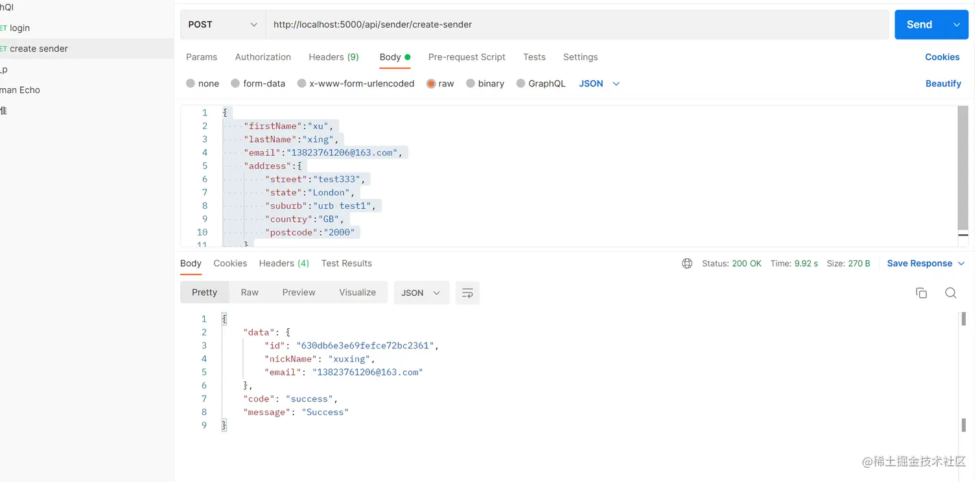Open the 'login' request in the sidebar
This screenshot has height=482, width=980.
click(19, 28)
